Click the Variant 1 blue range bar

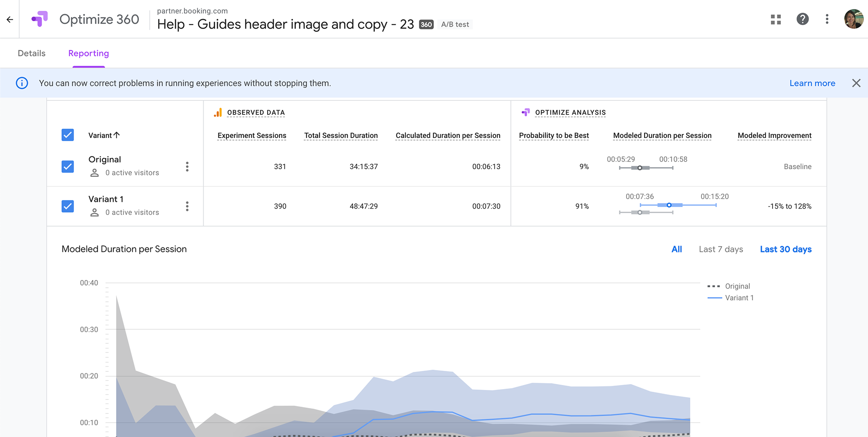(678, 205)
